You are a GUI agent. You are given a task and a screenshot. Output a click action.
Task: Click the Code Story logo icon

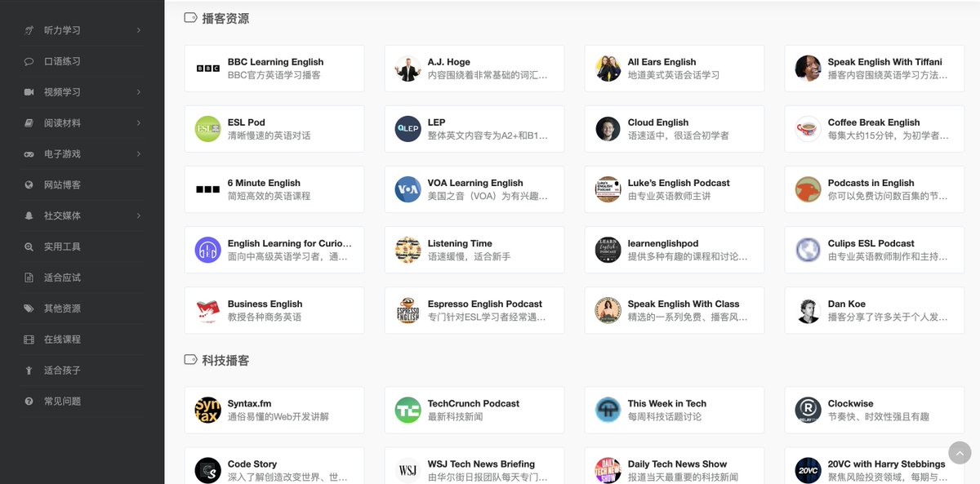(x=208, y=470)
